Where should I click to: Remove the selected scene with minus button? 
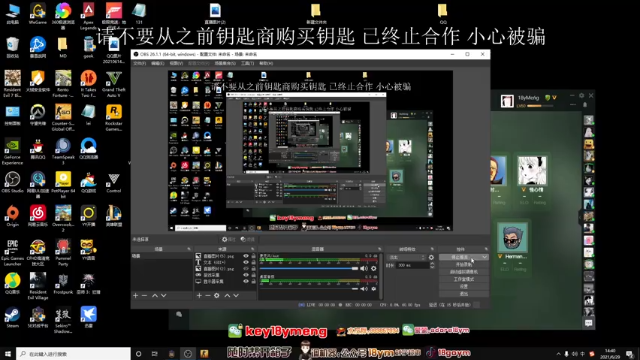(144, 295)
